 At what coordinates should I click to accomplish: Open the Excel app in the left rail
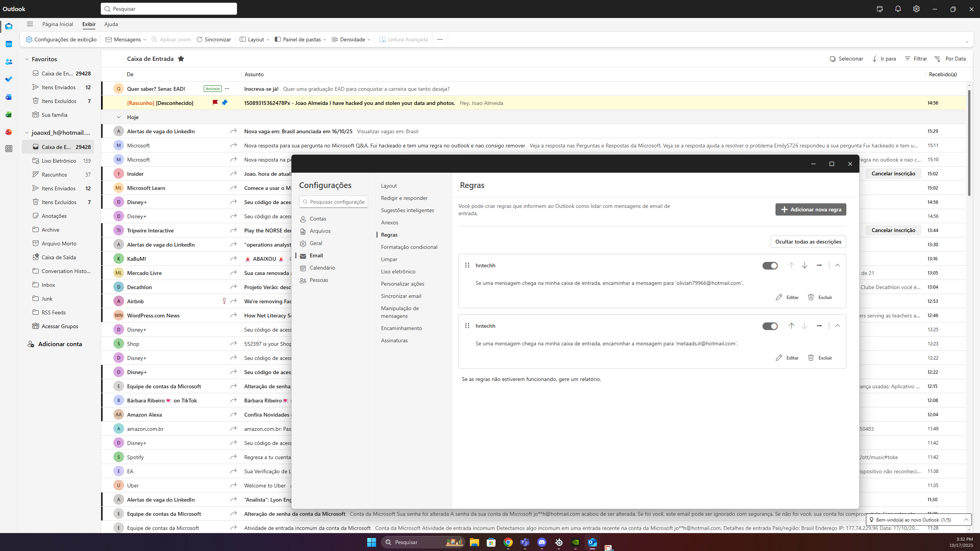pyautogui.click(x=8, y=114)
